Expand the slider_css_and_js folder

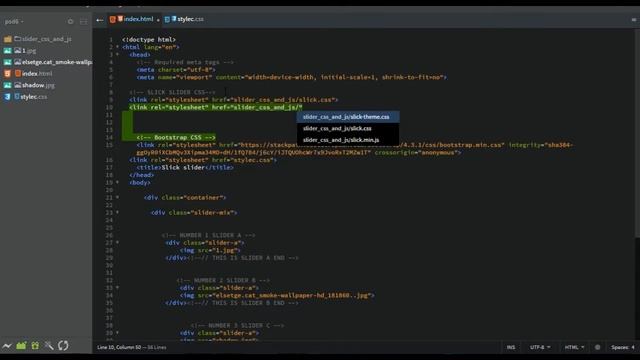[47, 39]
